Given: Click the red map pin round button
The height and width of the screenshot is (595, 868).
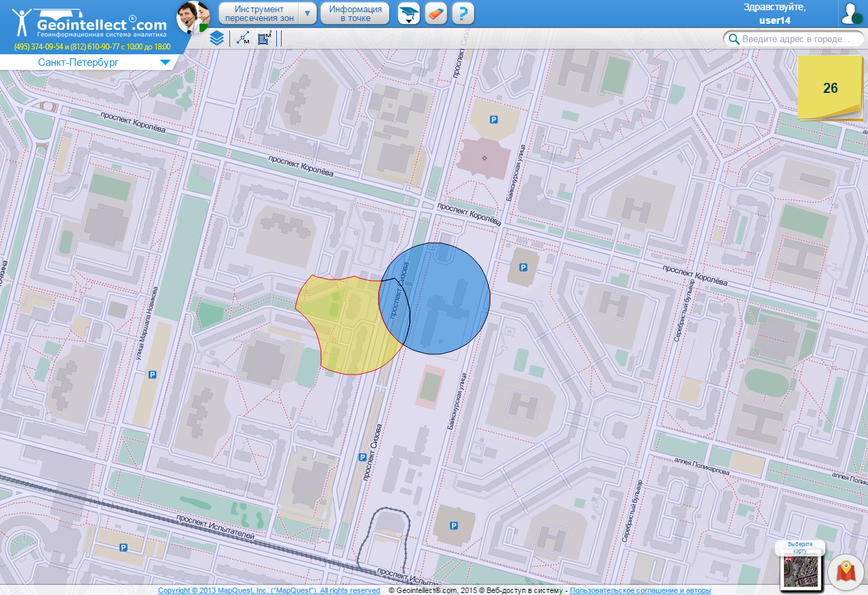Looking at the screenshot, I should 846,573.
